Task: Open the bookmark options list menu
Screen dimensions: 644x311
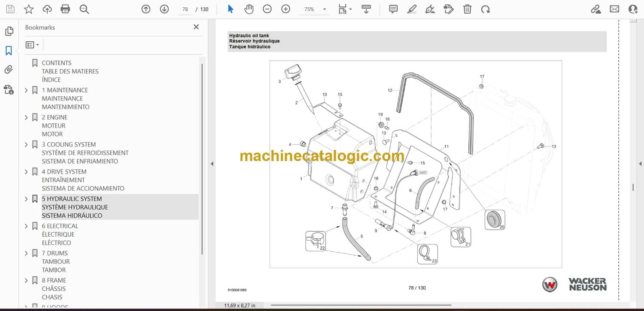Action: pos(32,45)
